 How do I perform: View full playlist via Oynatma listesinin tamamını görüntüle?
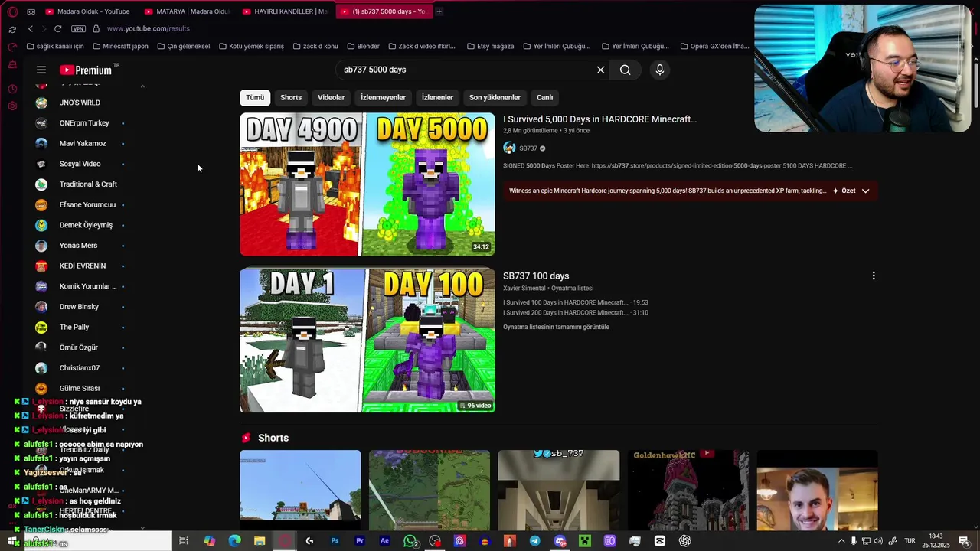click(x=556, y=327)
